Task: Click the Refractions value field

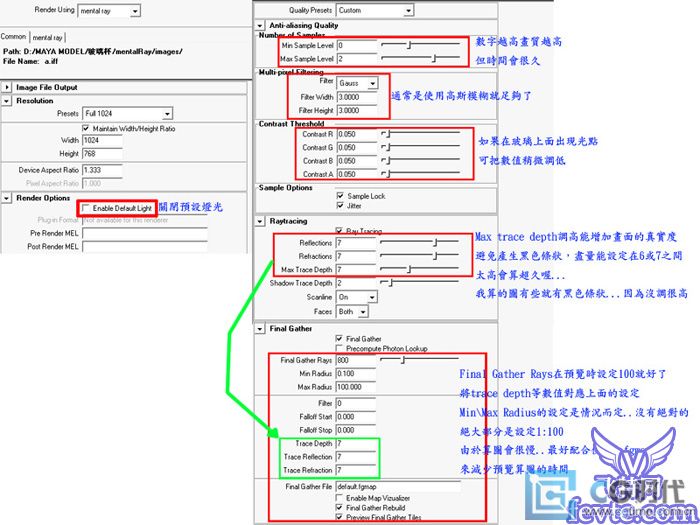Action: click(x=356, y=256)
